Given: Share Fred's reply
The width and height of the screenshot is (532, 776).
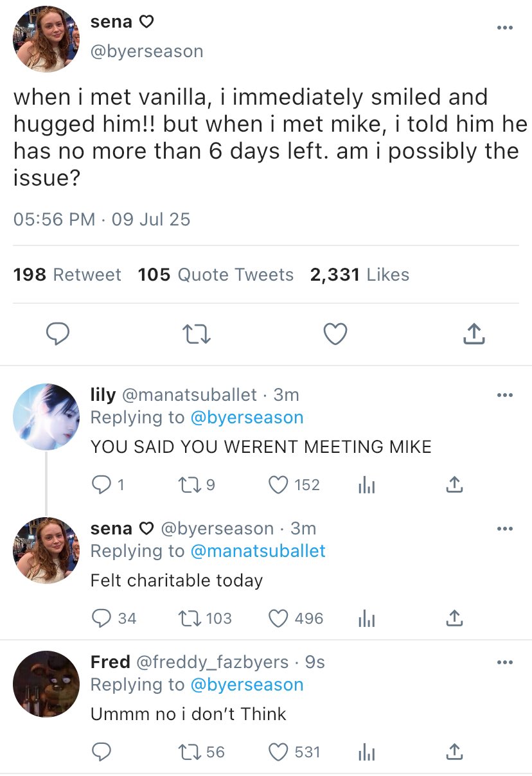Looking at the screenshot, I should coord(454,752).
